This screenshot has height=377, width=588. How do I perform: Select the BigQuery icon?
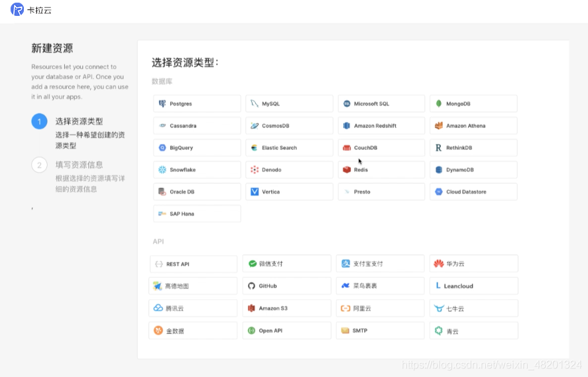tap(162, 147)
